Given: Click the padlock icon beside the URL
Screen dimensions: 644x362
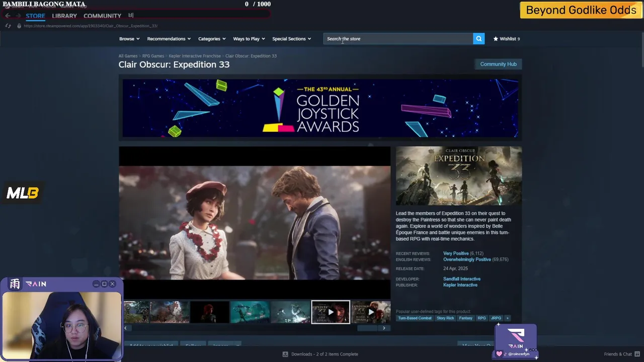Looking at the screenshot, I should (19, 26).
